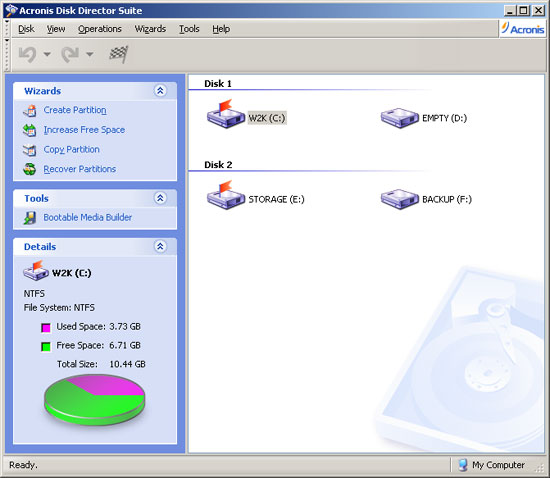Launch the Create Partition wizard link
The image size is (550, 478).
pyautogui.click(x=75, y=110)
